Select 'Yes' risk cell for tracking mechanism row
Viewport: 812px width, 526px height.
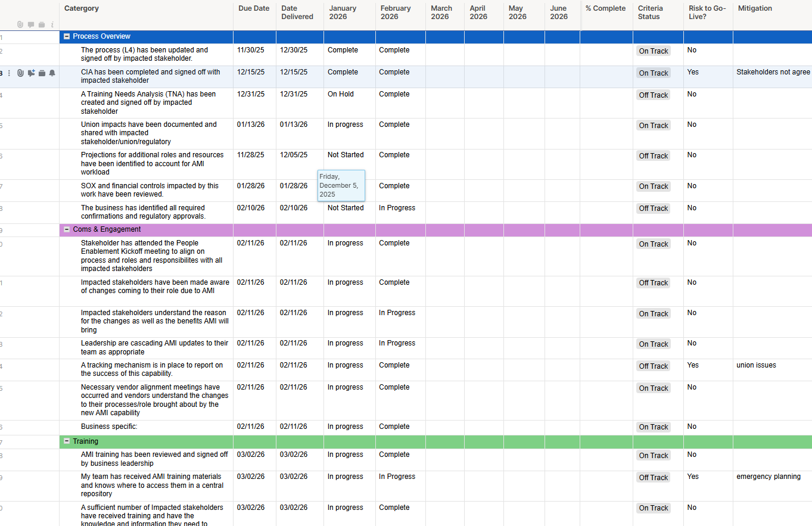click(x=708, y=370)
